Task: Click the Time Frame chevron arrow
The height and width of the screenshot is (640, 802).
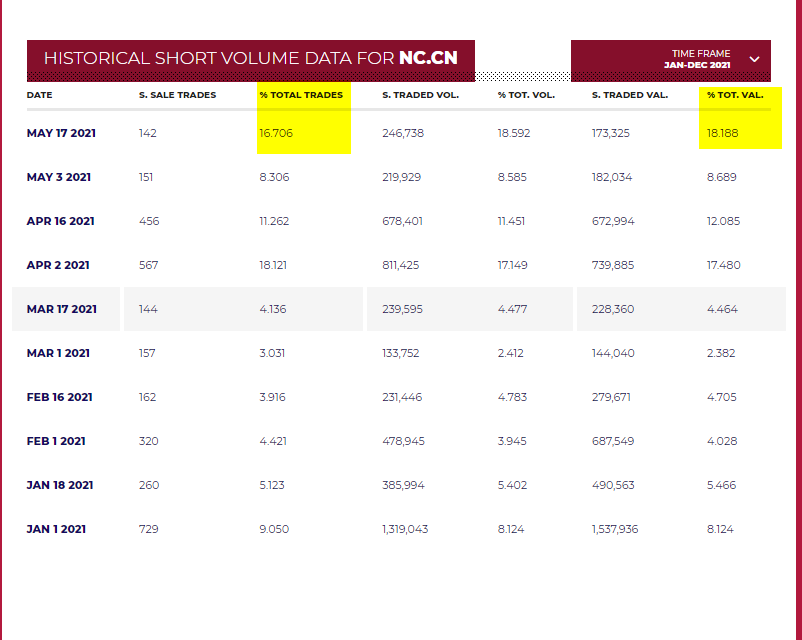Action: [754, 59]
